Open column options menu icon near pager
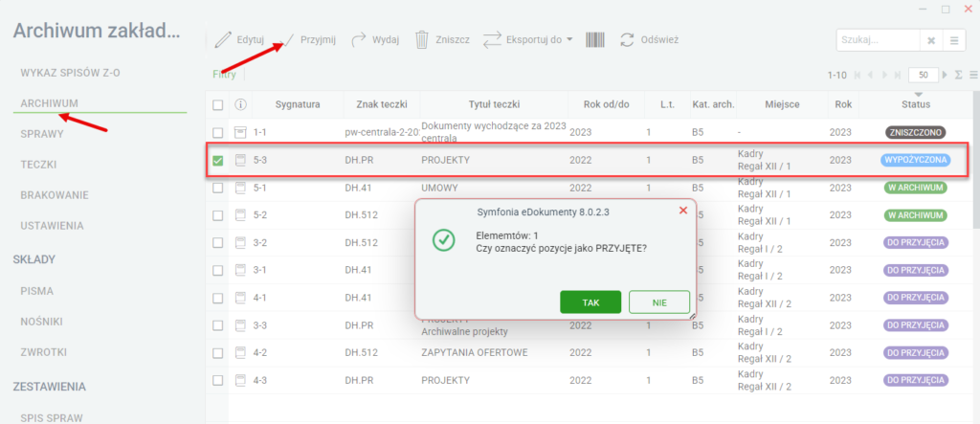980x424 pixels. (972, 75)
